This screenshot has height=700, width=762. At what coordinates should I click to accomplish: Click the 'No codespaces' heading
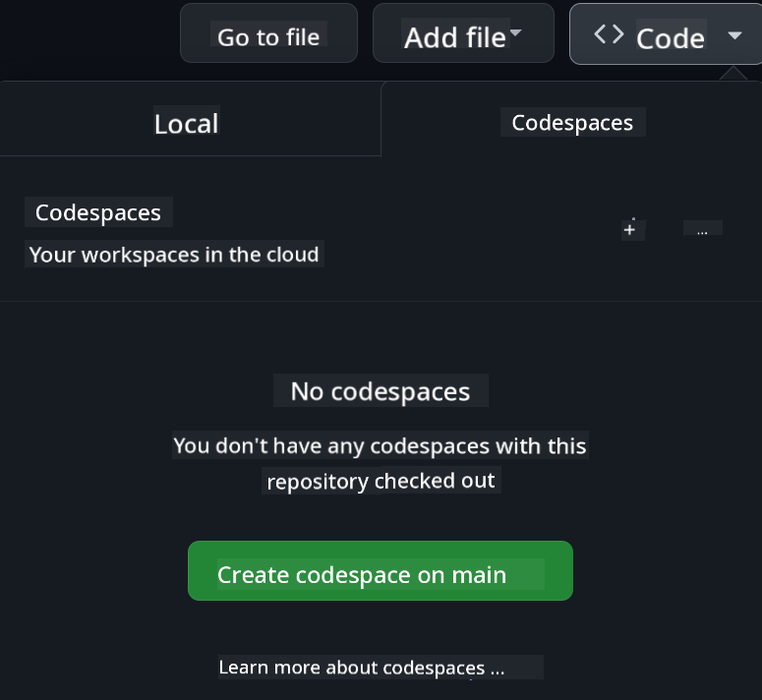[x=380, y=391]
